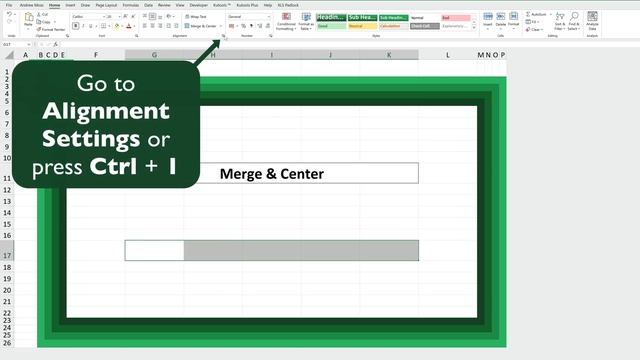Open the General number format dropdown
This screenshot has height=360, width=640.
point(249,17)
